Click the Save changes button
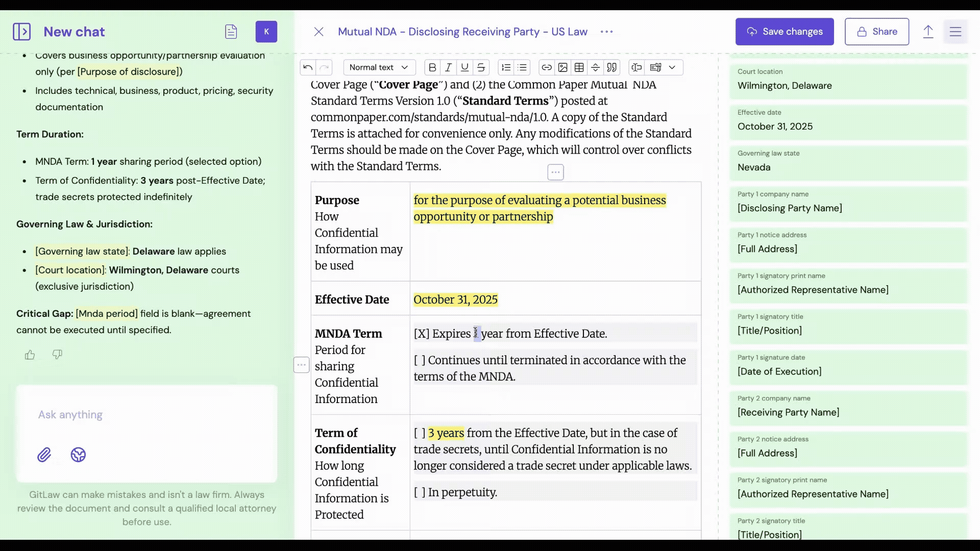Image resolution: width=980 pixels, height=551 pixels. [785, 32]
